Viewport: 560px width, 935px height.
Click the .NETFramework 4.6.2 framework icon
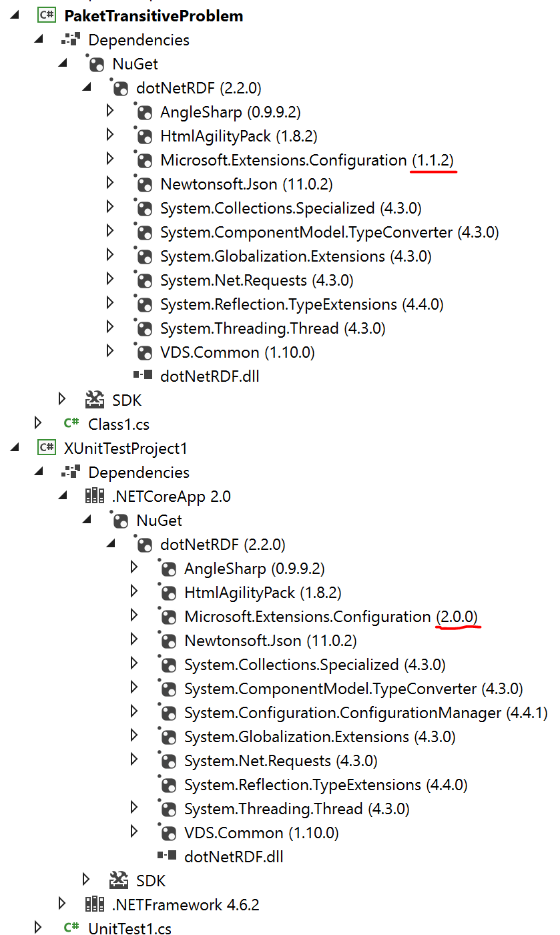click(x=95, y=904)
